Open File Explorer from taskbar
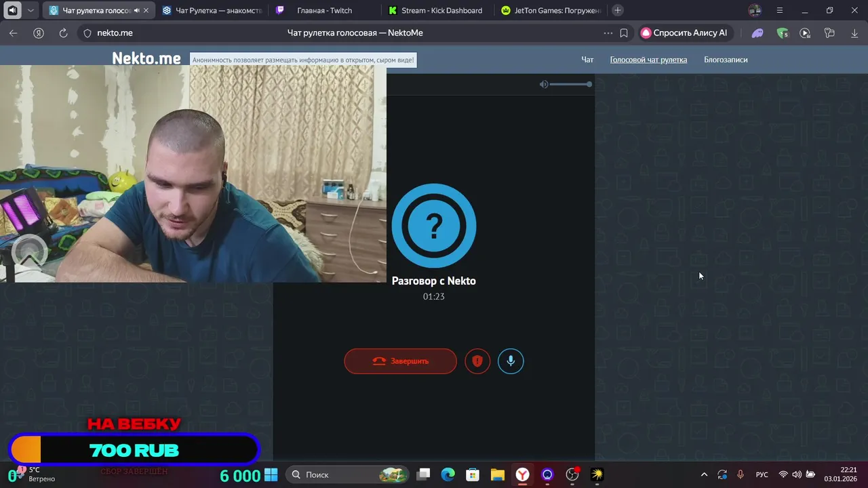Image resolution: width=868 pixels, height=488 pixels. pyautogui.click(x=498, y=474)
